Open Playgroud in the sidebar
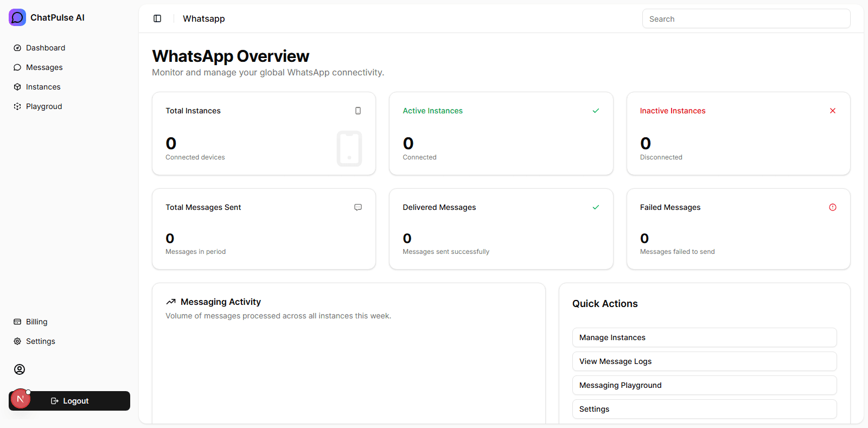Viewport: 868px width, 428px height. (69, 106)
